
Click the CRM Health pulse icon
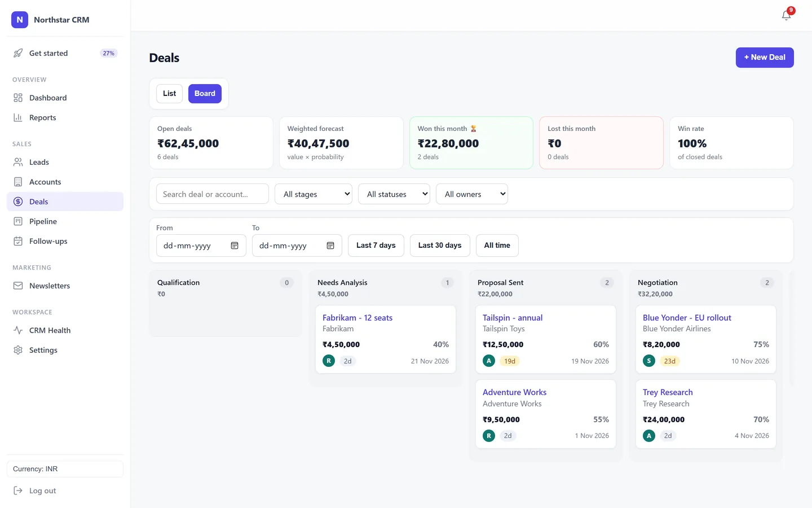pyautogui.click(x=18, y=330)
